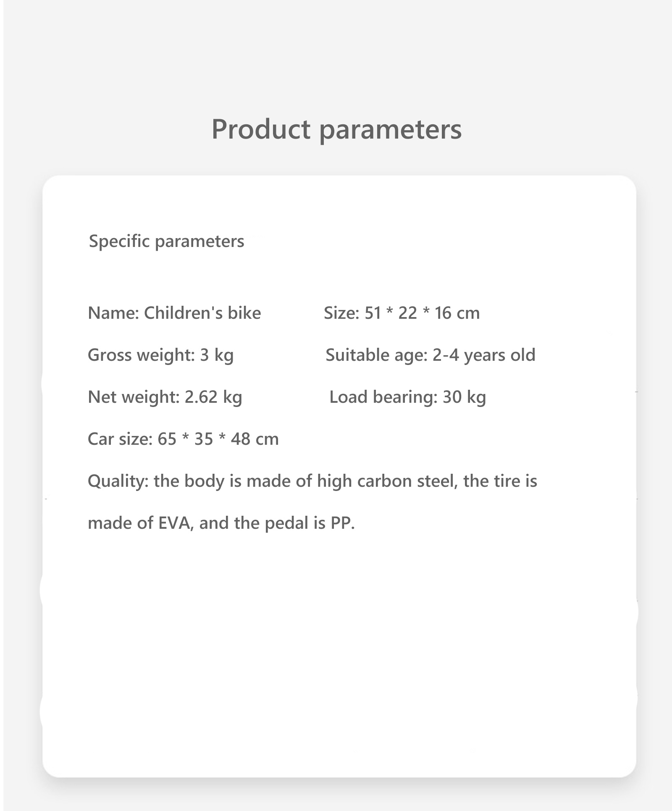Click the empty area of the white card
The width and height of the screenshot is (672, 811).
tap(339, 655)
